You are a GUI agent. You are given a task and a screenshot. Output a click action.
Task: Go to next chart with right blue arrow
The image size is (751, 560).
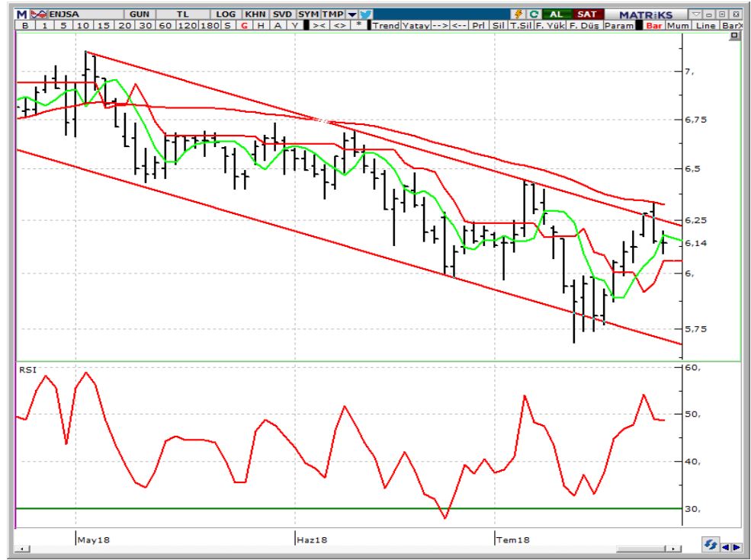click(737, 547)
